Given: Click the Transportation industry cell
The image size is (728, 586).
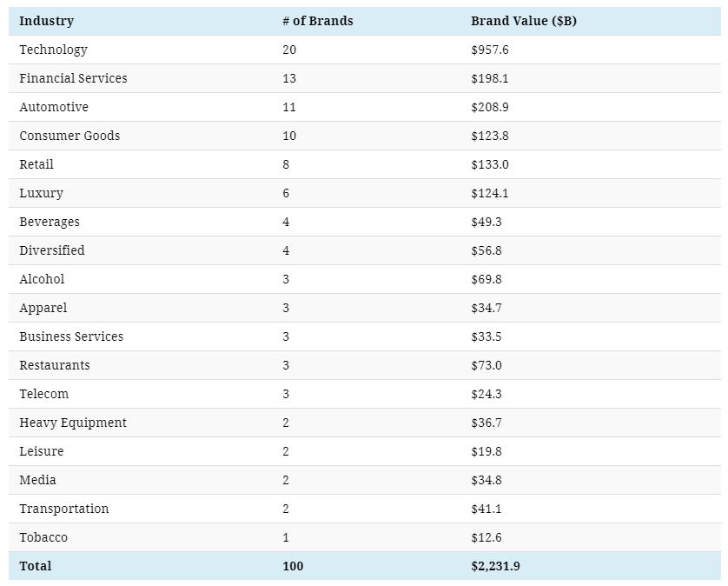Looking at the screenshot, I should [64, 509].
